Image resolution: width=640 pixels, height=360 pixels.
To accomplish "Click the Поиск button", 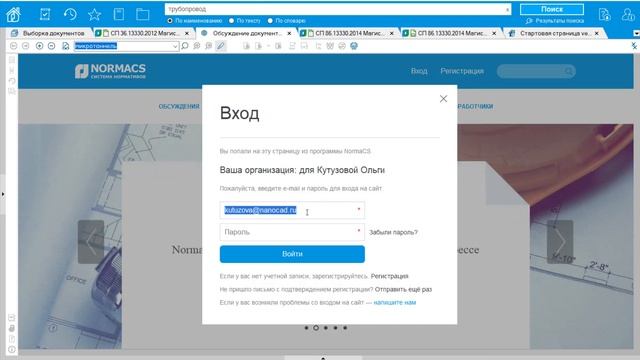I will click(552, 9).
